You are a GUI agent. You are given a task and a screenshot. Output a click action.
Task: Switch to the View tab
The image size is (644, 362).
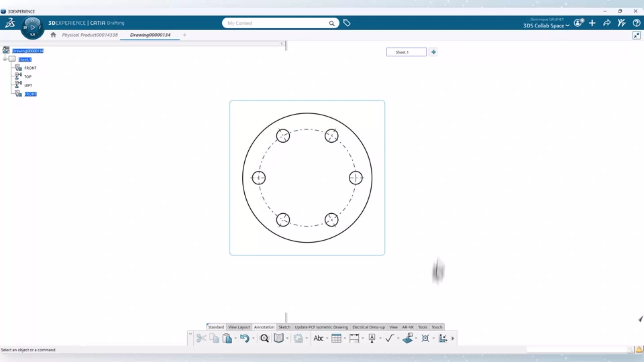394,327
